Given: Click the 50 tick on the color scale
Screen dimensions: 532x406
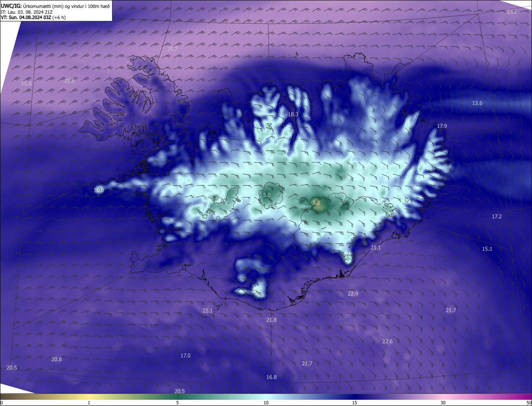Looking at the screenshot, I should pyautogui.click(x=529, y=403).
